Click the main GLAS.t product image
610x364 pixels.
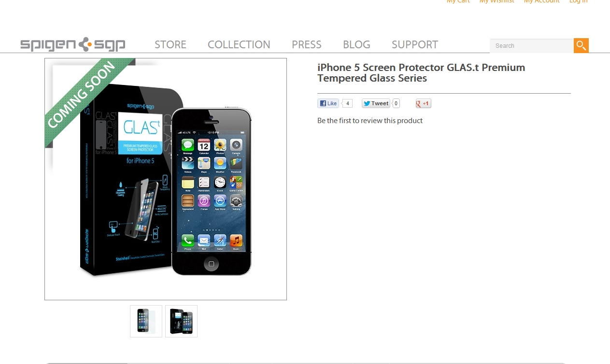click(166, 179)
